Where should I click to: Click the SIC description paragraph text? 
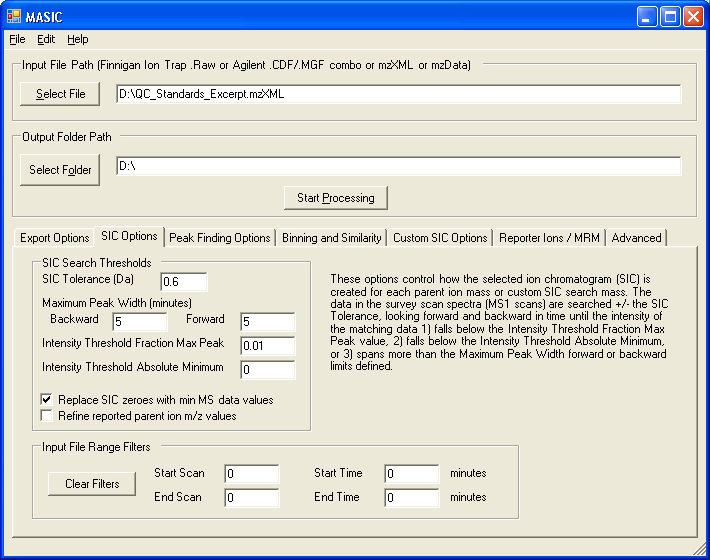point(499,322)
